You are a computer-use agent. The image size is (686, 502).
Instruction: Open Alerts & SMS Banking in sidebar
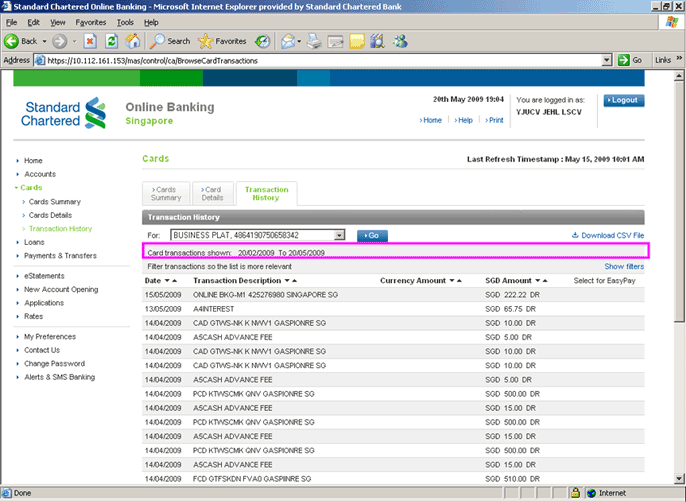coord(60,377)
